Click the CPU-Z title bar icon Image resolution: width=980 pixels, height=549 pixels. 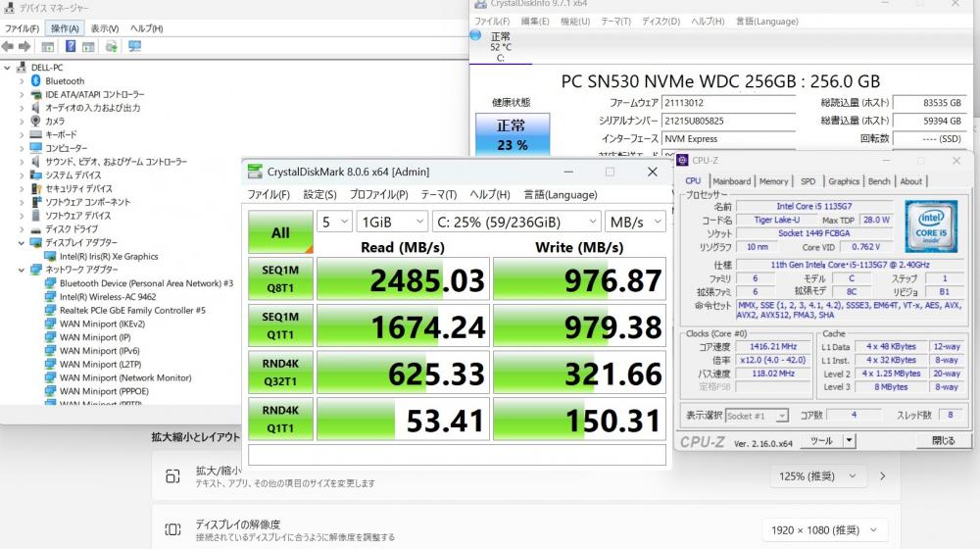point(682,160)
